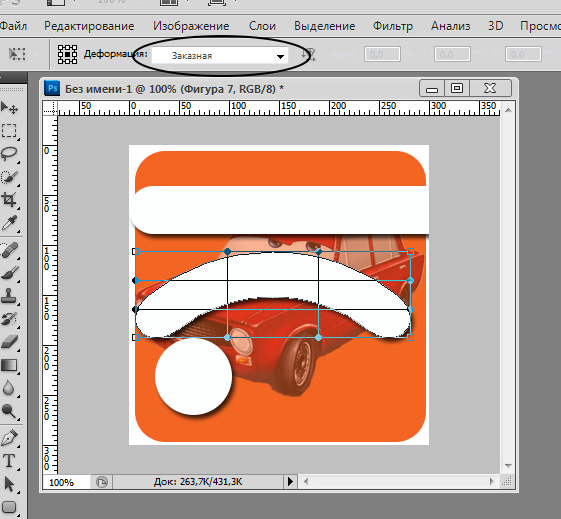Expand the status bar info arrow
Image resolution: width=561 pixels, height=519 pixels.
pos(290,481)
